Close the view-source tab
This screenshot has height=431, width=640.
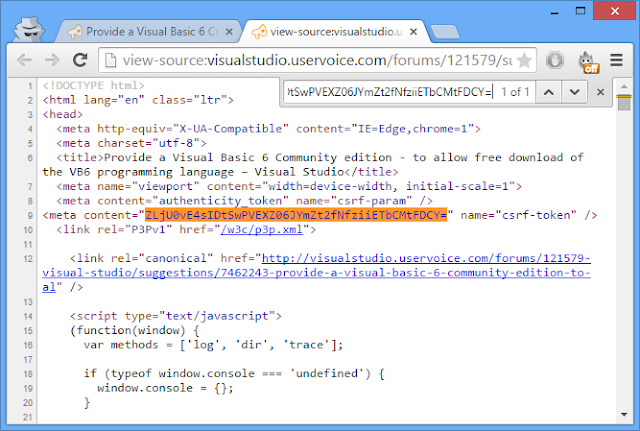pyautogui.click(x=413, y=31)
